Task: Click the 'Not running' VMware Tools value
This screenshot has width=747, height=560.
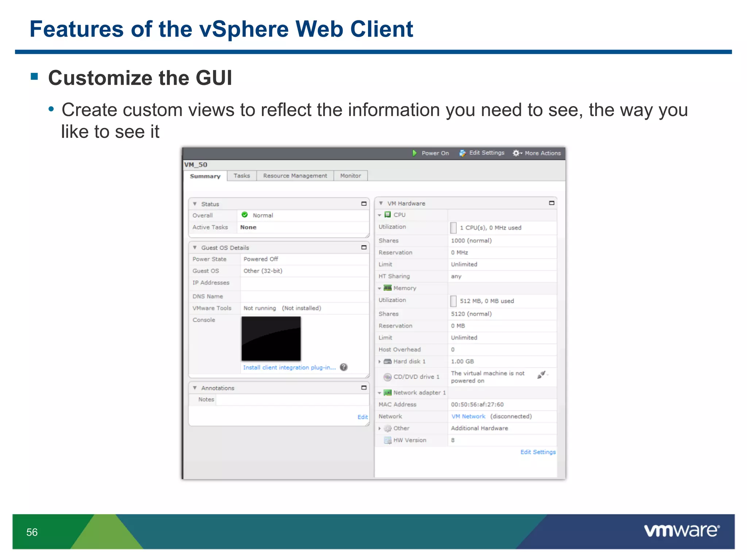Action: pos(260,308)
